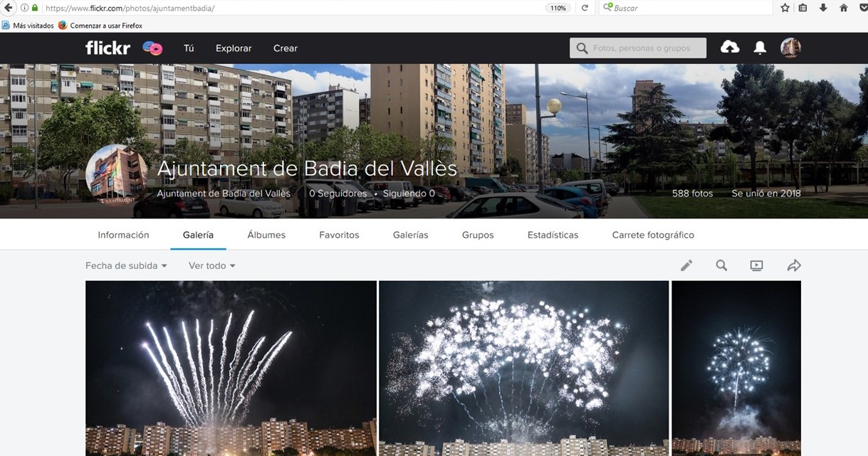Reload page with browser refresh icon
868x456 pixels.
point(585,8)
